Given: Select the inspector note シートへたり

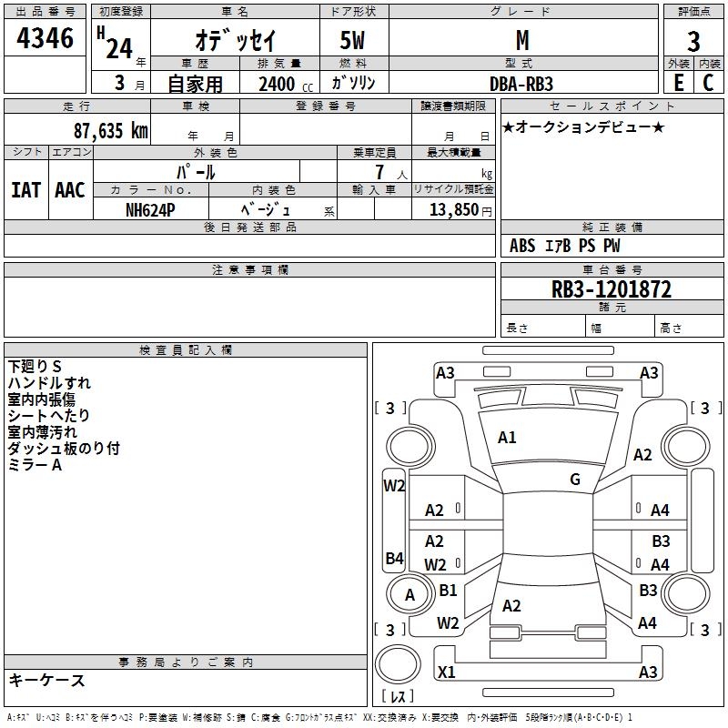Looking at the screenshot, I should [x=48, y=416].
